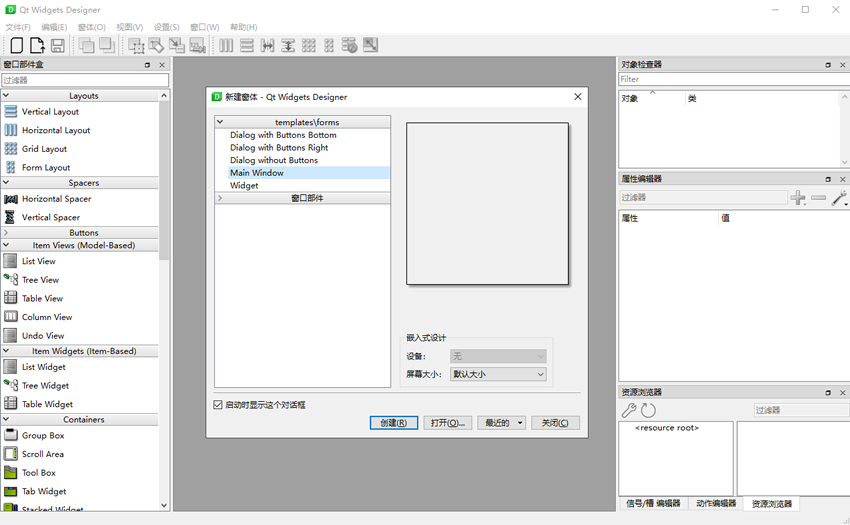Click the Save floppy-disk toolbar icon
850x525 pixels.
click(58, 46)
